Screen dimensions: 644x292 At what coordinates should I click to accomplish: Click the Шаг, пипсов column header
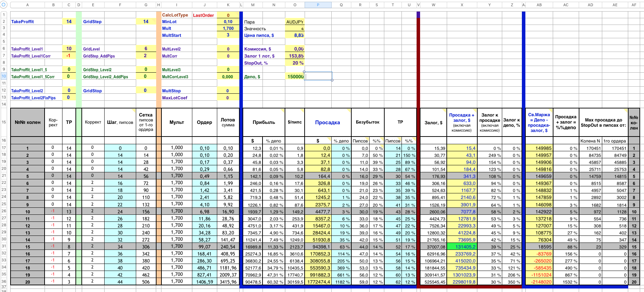click(x=120, y=122)
